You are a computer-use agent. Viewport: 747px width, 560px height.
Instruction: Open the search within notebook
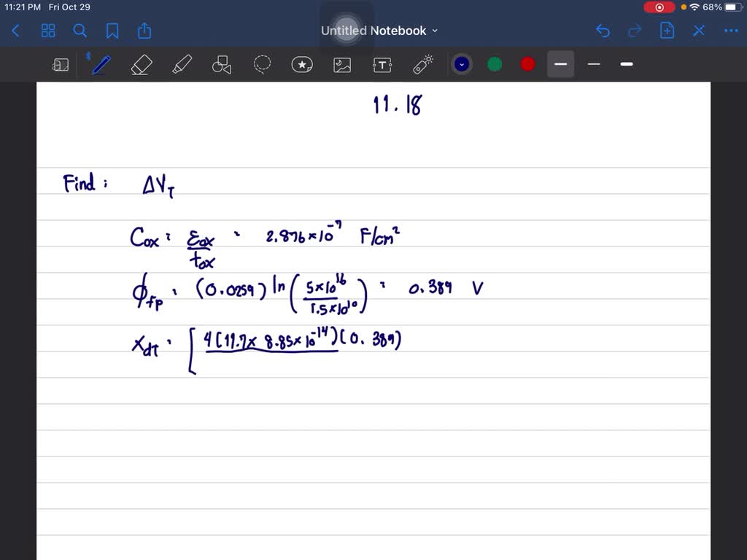(80, 31)
